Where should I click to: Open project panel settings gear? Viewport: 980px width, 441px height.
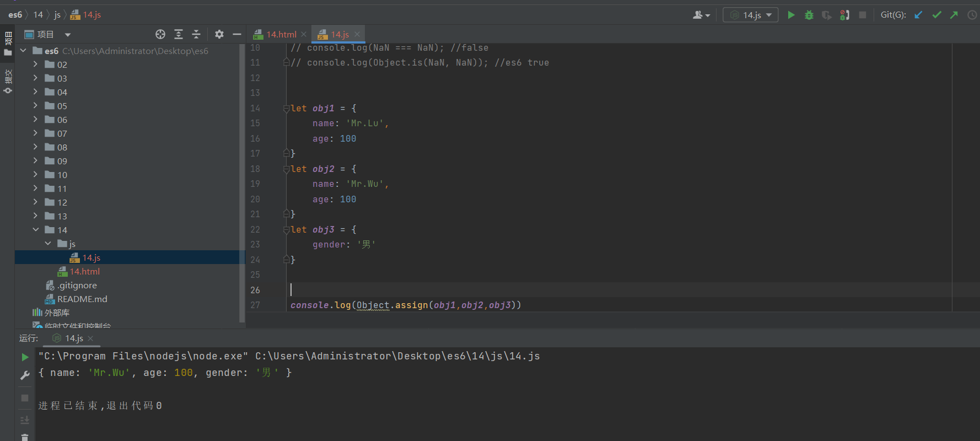(219, 34)
